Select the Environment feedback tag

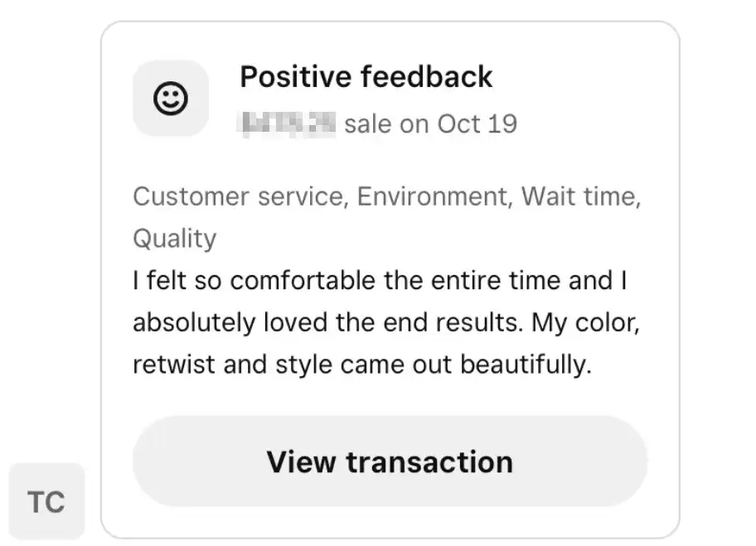[431, 196]
